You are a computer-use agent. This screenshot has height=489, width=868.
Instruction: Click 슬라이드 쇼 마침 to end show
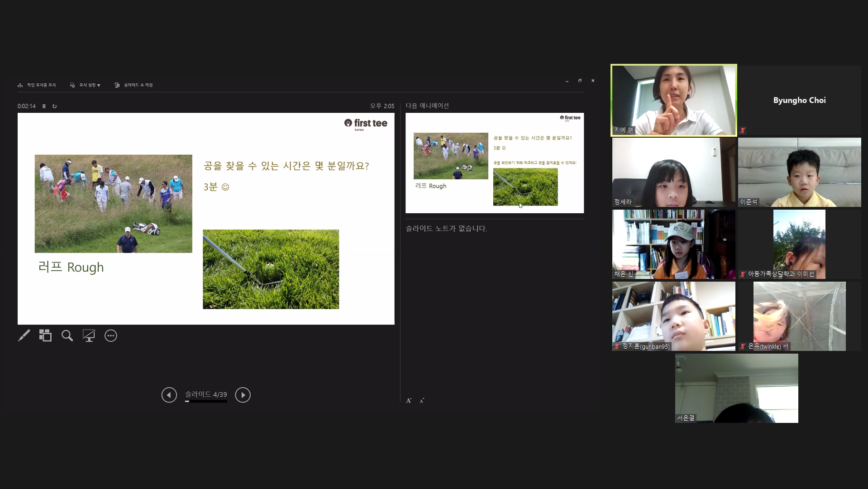point(134,85)
